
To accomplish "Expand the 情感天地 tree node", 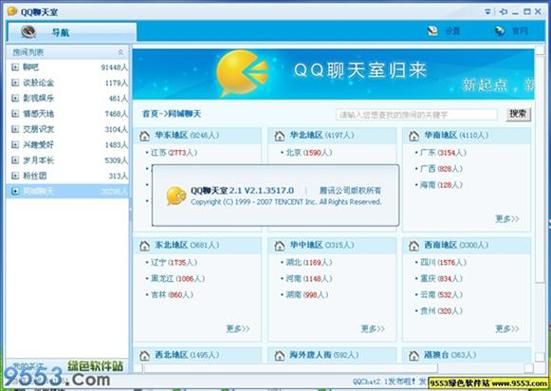I will (x=15, y=113).
